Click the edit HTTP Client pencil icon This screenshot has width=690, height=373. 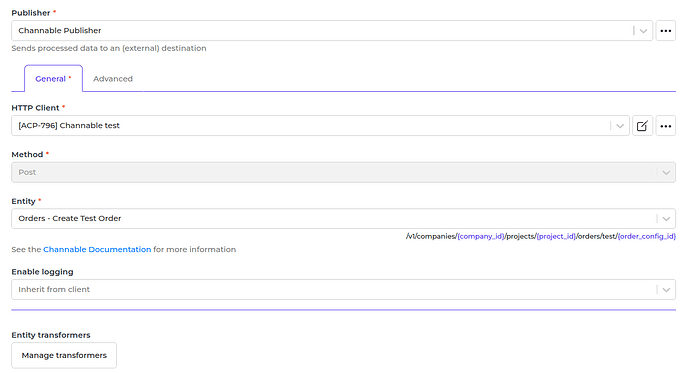point(642,126)
